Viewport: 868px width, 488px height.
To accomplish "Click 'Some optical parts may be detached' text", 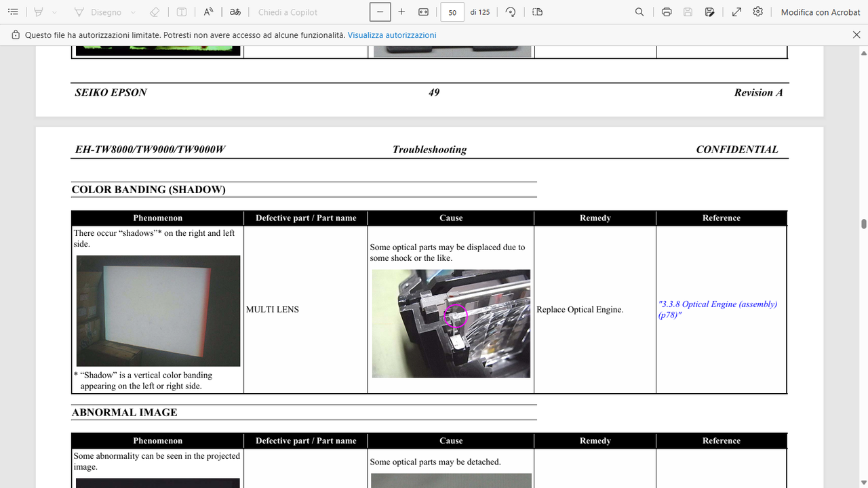I will 435,462.
